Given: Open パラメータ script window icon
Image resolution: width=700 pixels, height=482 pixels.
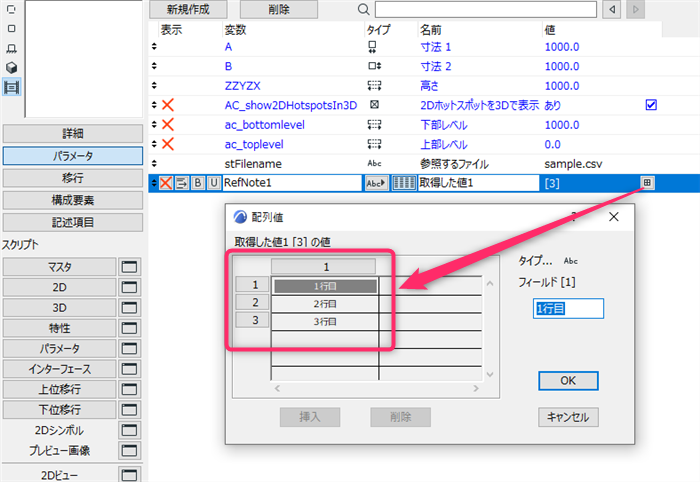Looking at the screenshot, I should pos(129,349).
